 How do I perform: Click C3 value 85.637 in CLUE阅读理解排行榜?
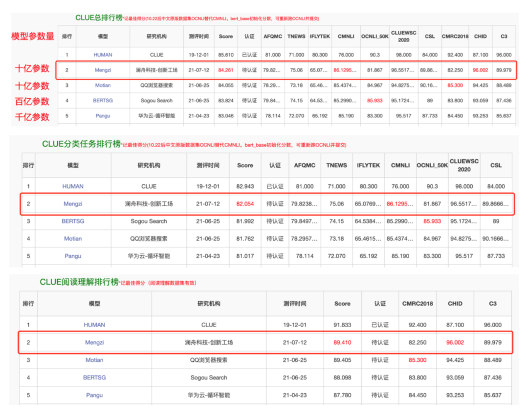pos(493,395)
